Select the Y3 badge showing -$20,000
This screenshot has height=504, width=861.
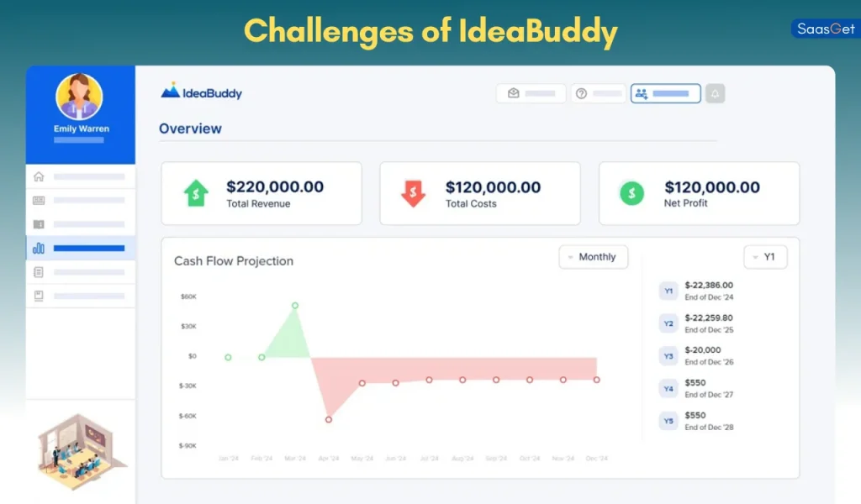(x=668, y=355)
